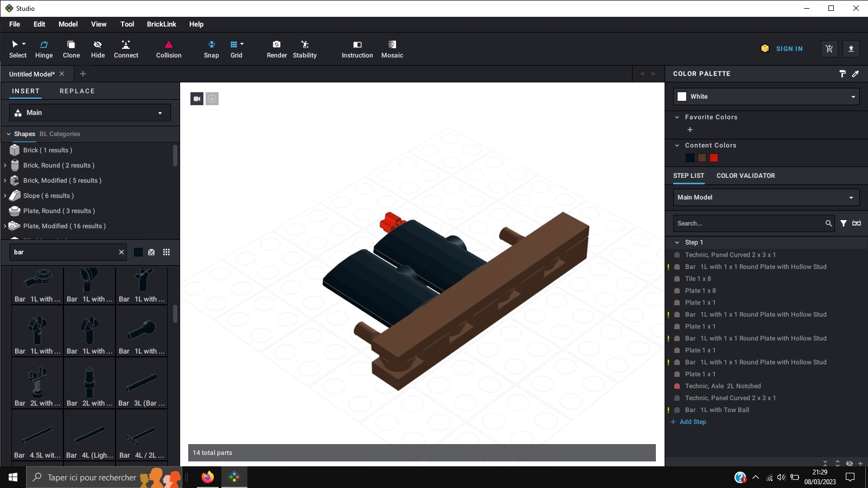Open the Mosaic tool
This screenshot has height=488, width=868.
[x=392, y=49]
